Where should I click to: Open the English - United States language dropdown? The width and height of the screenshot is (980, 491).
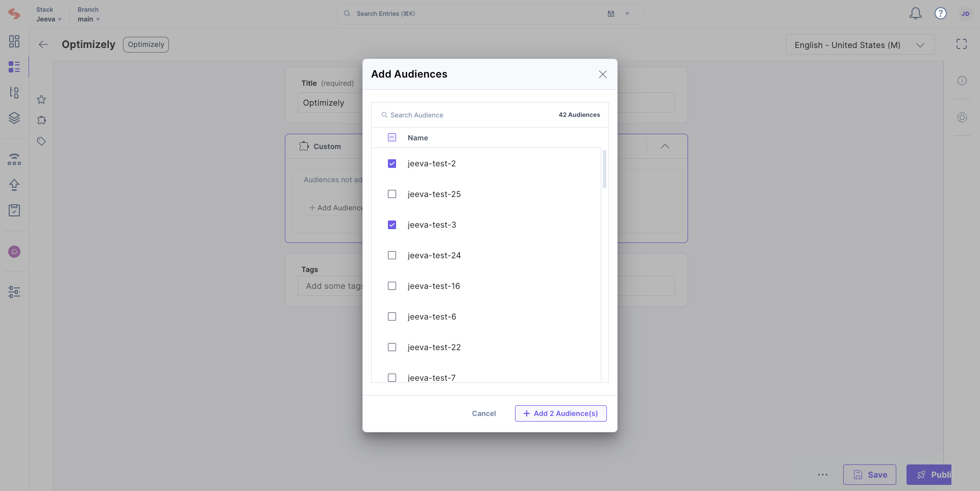pos(860,45)
